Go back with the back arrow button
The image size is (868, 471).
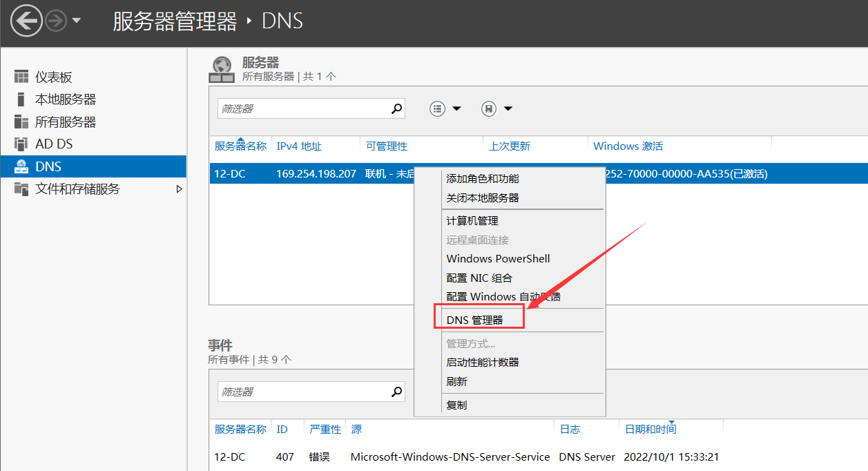click(x=27, y=21)
